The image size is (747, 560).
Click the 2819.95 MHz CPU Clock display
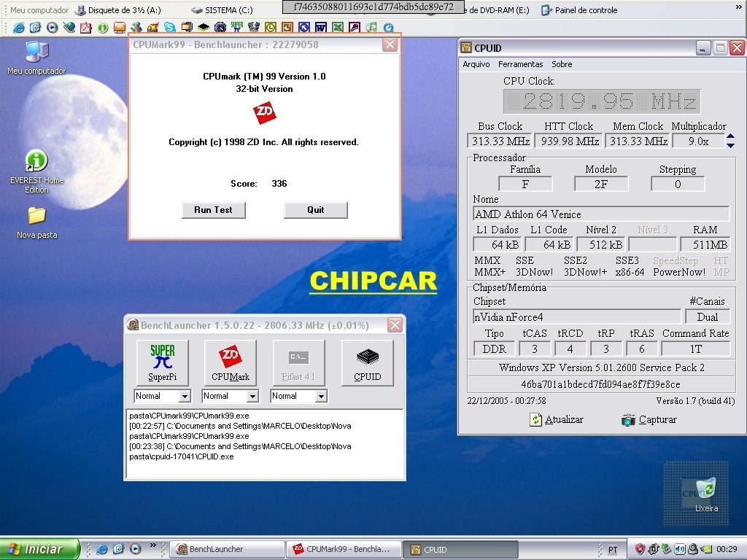[602, 101]
